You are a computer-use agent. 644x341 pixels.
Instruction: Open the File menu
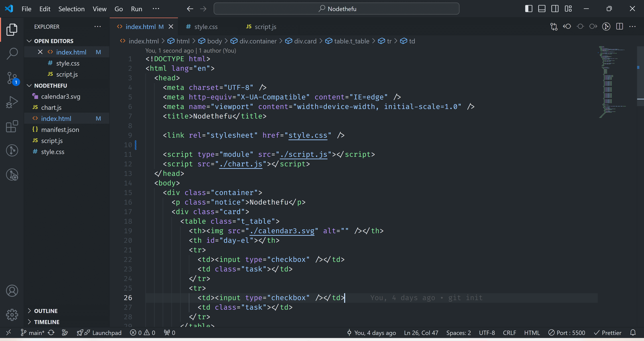coord(26,9)
